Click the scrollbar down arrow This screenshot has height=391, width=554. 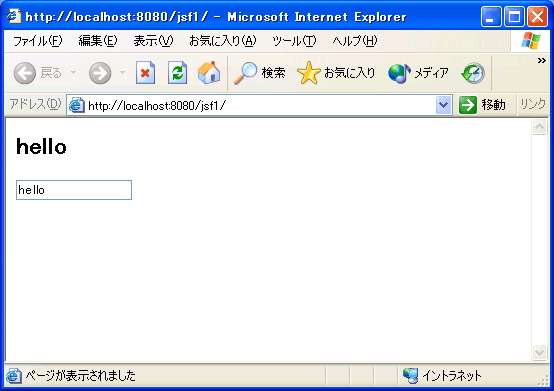click(x=540, y=352)
